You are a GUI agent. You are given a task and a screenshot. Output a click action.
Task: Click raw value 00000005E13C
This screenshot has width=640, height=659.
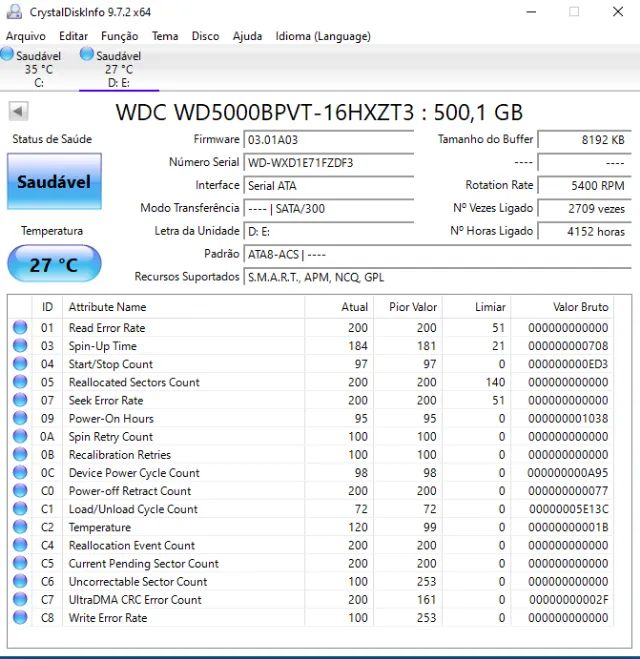pos(568,509)
